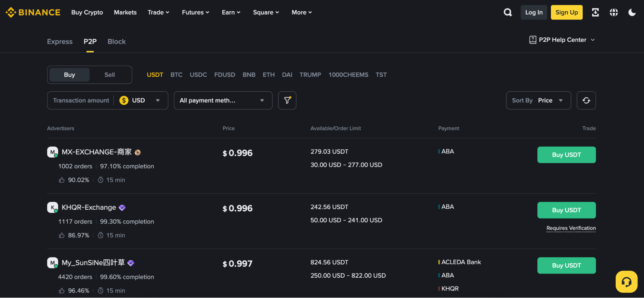Click My_SunSiNe verified diamond badge
This screenshot has width=644, height=298.
(x=131, y=263)
